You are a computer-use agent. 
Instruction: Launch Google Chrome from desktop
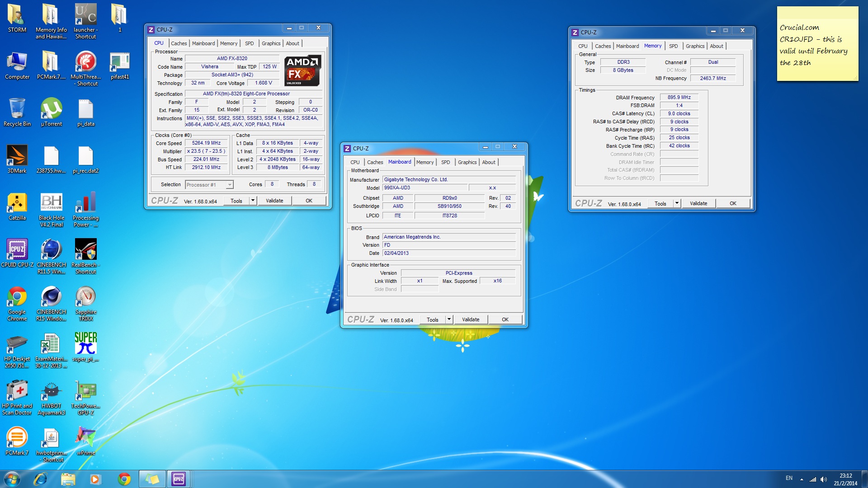[x=17, y=304]
